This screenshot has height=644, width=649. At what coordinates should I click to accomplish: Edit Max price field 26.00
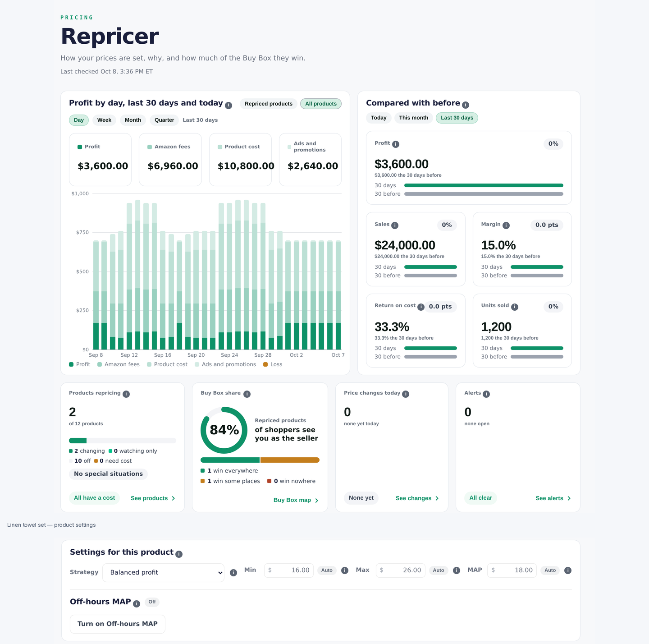(x=400, y=570)
